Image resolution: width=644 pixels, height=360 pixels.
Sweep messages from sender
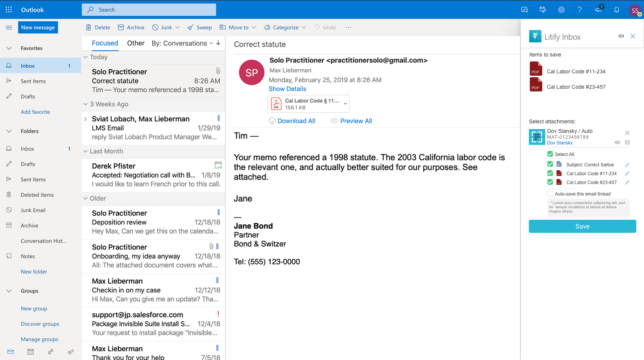point(200,27)
